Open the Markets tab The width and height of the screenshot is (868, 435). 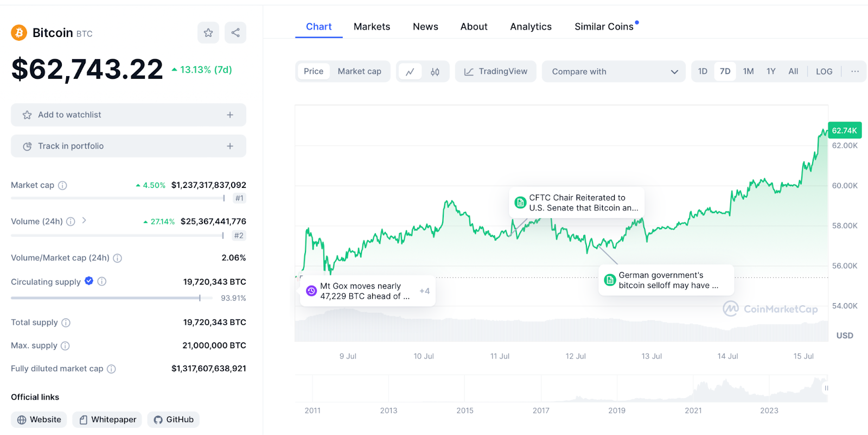click(x=372, y=27)
